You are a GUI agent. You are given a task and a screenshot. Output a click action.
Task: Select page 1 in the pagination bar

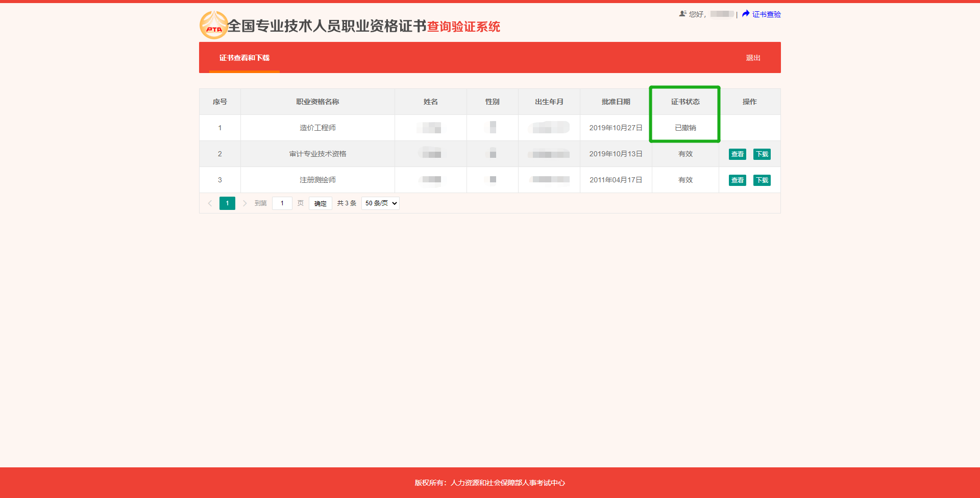coord(227,203)
